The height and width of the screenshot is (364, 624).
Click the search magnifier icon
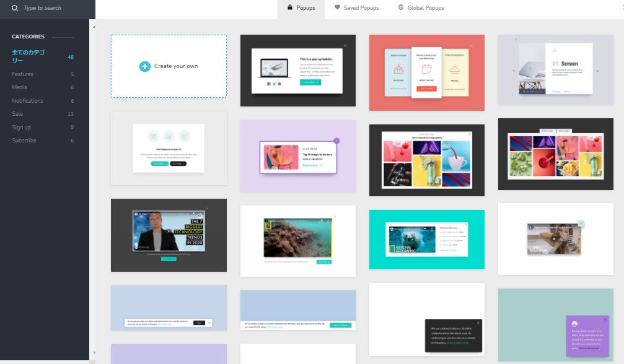click(x=15, y=8)
